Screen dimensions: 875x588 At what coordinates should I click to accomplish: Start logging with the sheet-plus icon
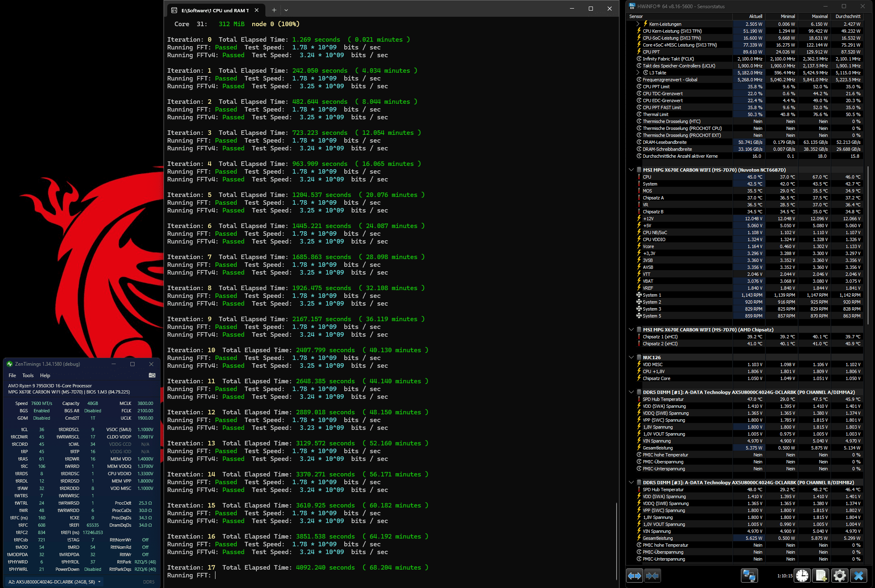[821, 576]
